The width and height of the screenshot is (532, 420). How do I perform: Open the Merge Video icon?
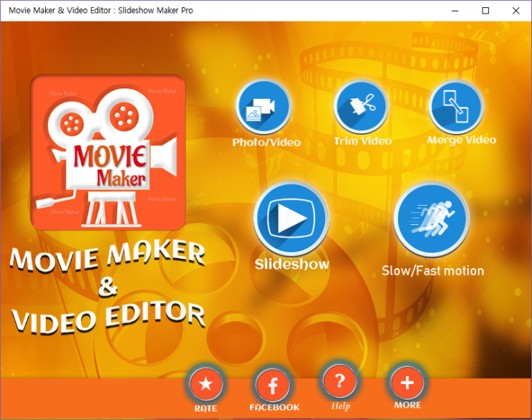[456, 107]
